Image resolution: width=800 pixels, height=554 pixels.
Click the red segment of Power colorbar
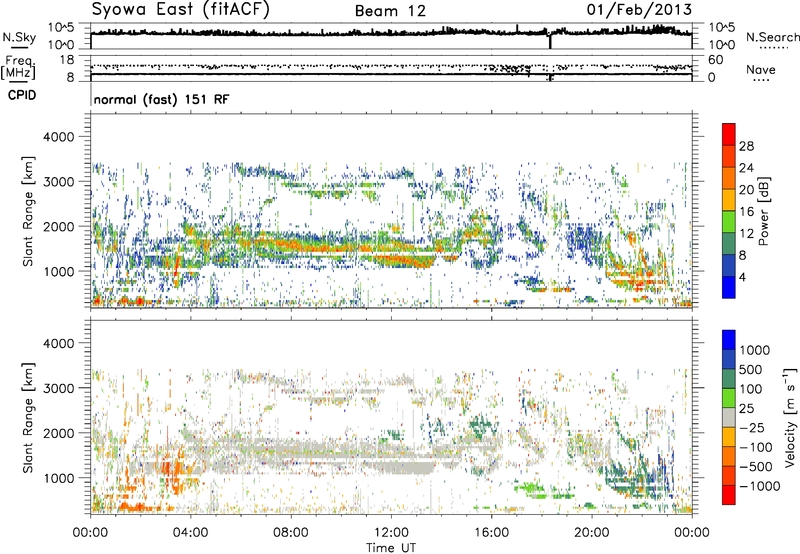point(729,135)
